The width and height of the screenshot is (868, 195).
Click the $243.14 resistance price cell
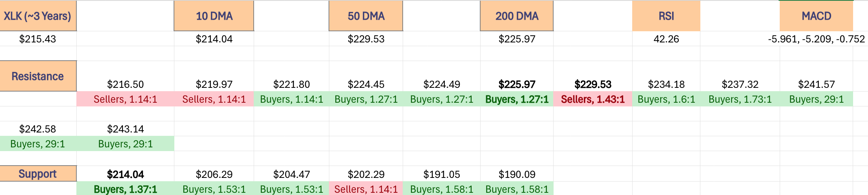125,129
